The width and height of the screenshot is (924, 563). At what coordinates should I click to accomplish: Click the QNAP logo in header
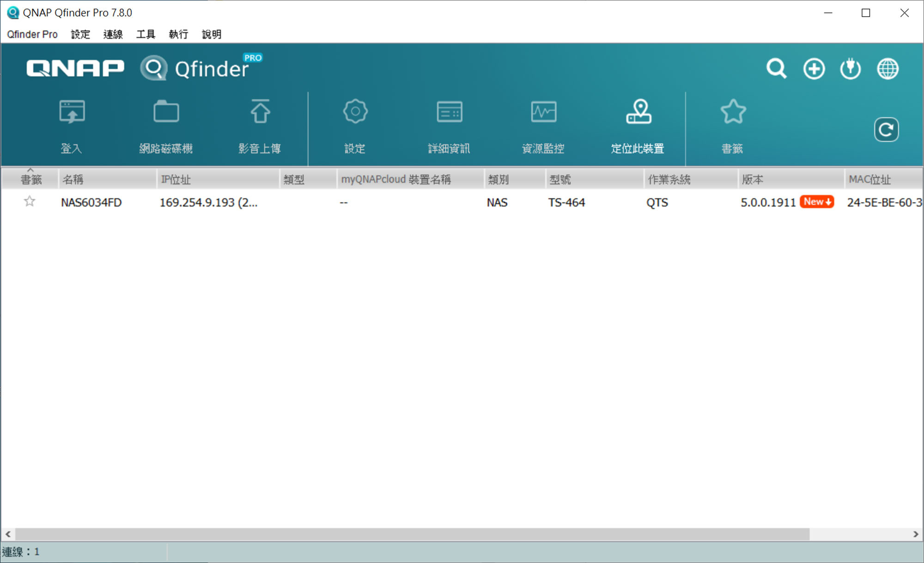click(75, 68)
